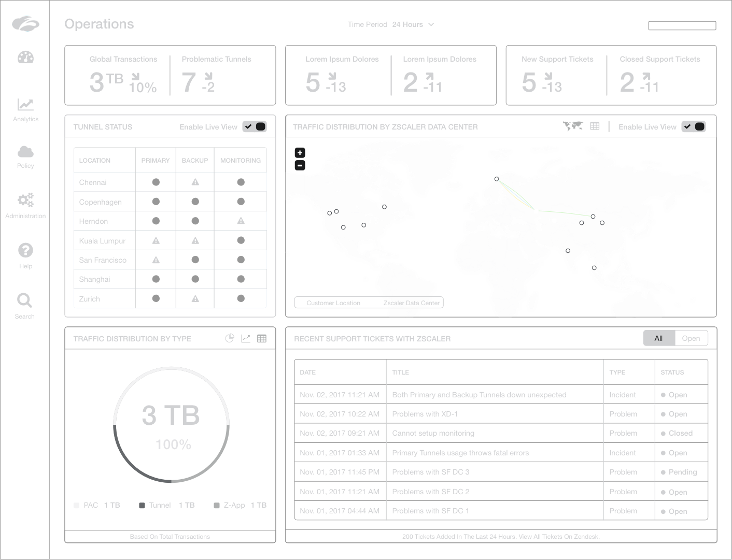Open the Dashboard from the sidebar
Screen dimensions: 732x560
pos(25,58)
